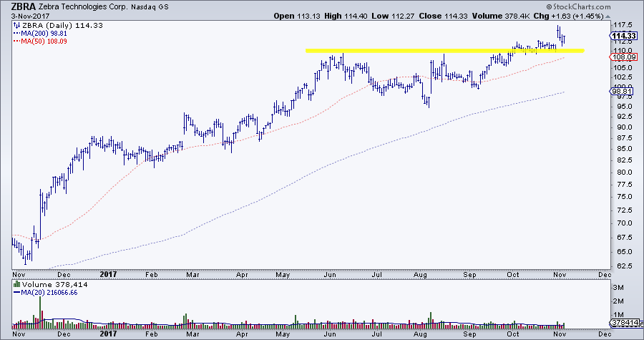Click the blue 98.81 axis price tag
This screenshot has width=644, height=340.
point(620,92)
